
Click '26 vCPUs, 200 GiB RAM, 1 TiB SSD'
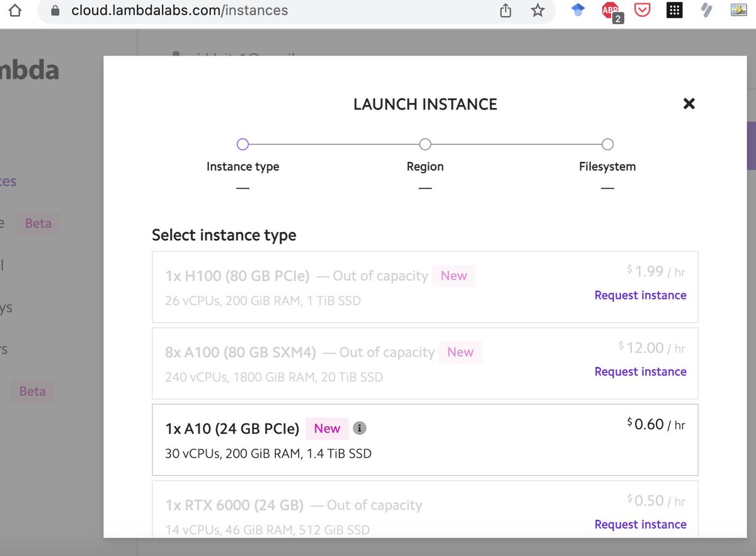263,301
